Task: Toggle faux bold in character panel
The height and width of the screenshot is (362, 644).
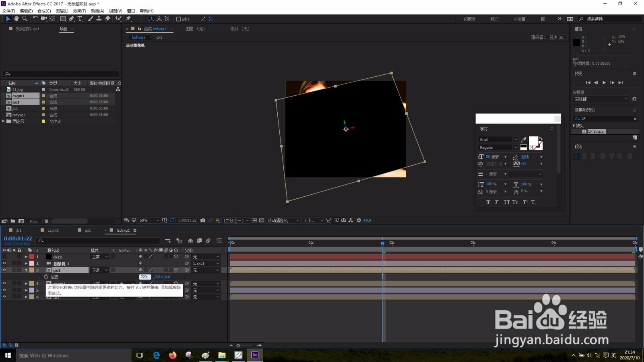Action: click(488, 202)
